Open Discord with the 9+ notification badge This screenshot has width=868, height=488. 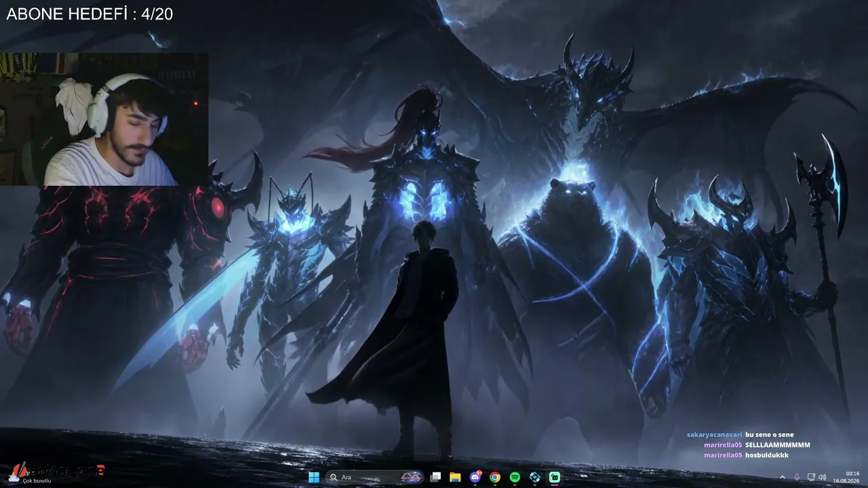click(475, 477)
